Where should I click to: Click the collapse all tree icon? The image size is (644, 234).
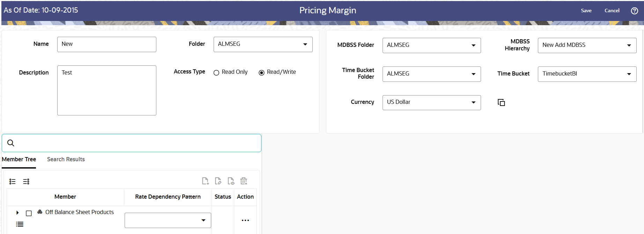(26, 182)
